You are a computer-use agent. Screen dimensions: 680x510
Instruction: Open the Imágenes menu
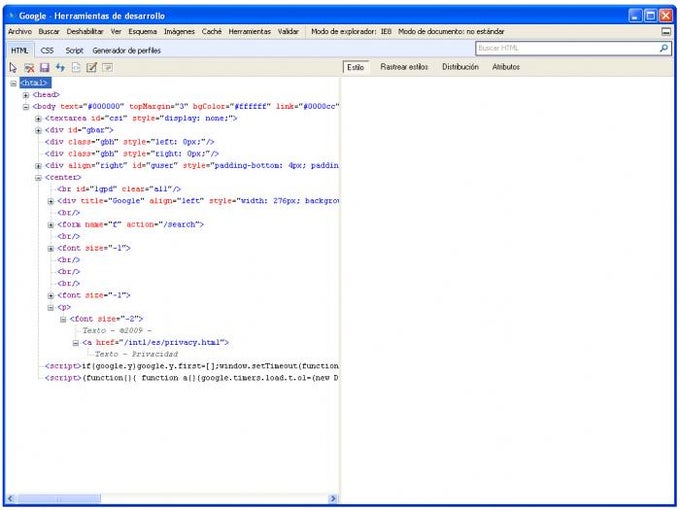tap(179, 32)
